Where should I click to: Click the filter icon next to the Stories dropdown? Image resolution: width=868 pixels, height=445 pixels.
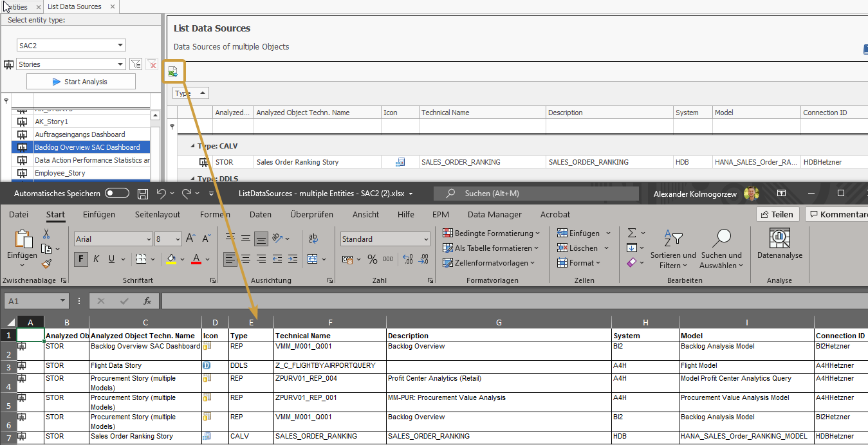click(x=136, y=64)
